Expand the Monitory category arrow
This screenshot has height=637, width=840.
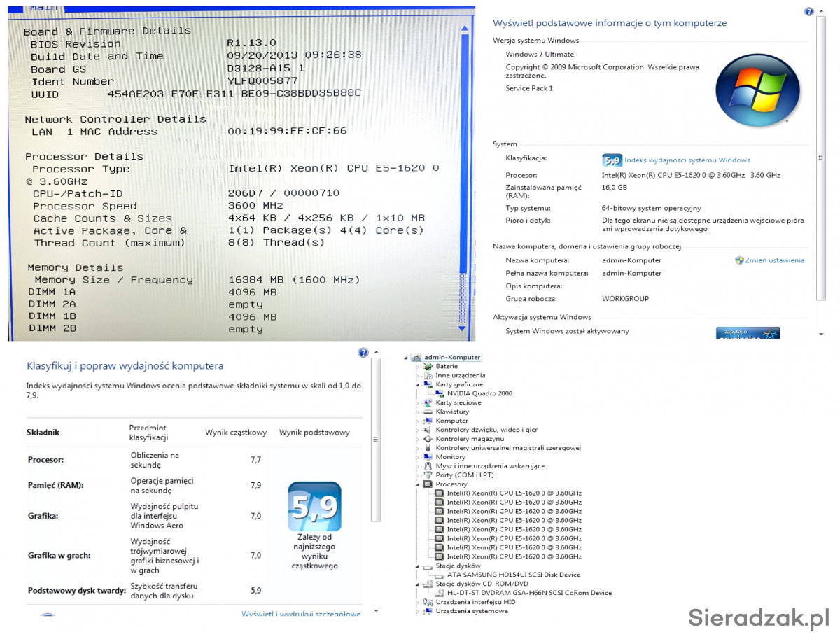coord(418,457)
